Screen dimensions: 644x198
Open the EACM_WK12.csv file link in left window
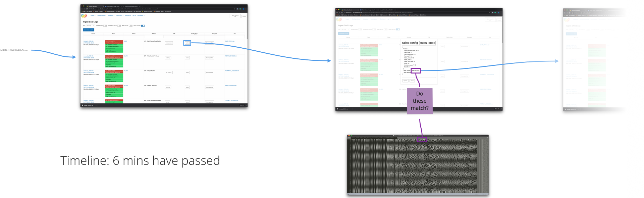(x=229, y=41)
